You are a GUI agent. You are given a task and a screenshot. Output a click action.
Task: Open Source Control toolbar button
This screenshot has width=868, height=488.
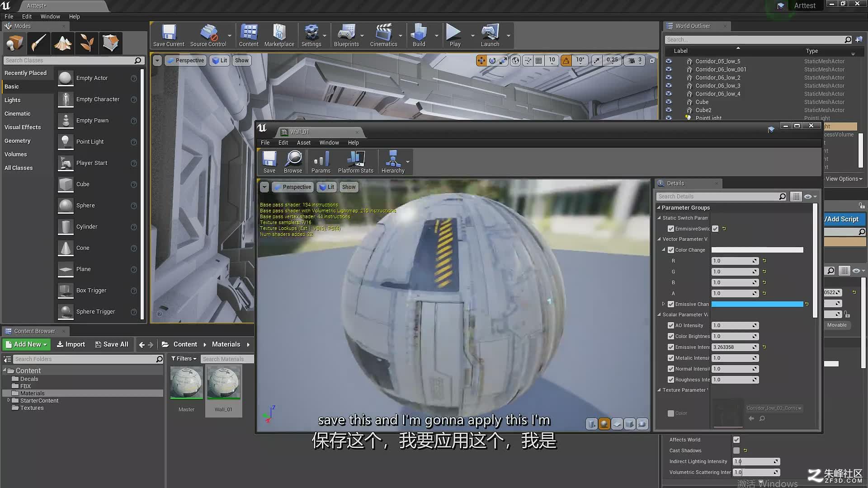point(208,36)
